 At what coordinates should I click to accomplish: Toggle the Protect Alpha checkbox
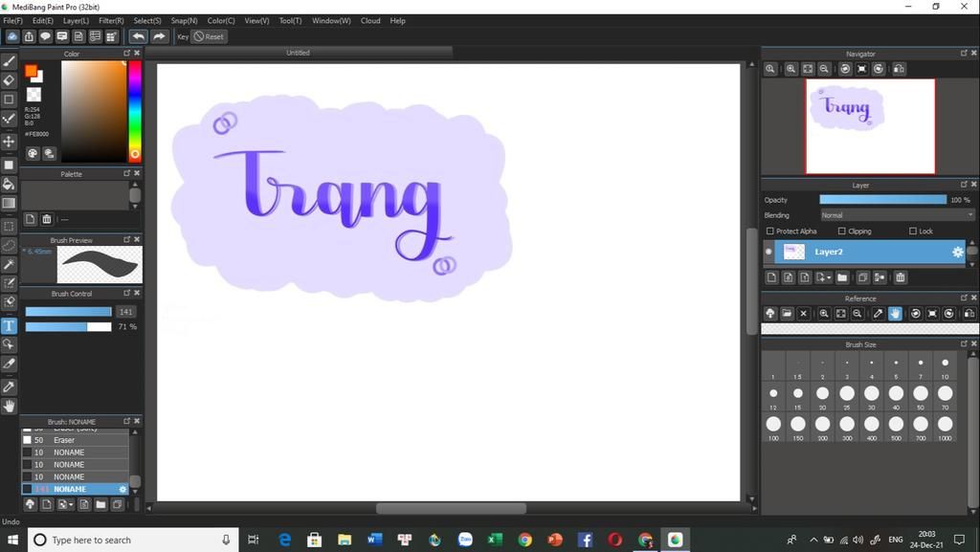click(770, 232)
